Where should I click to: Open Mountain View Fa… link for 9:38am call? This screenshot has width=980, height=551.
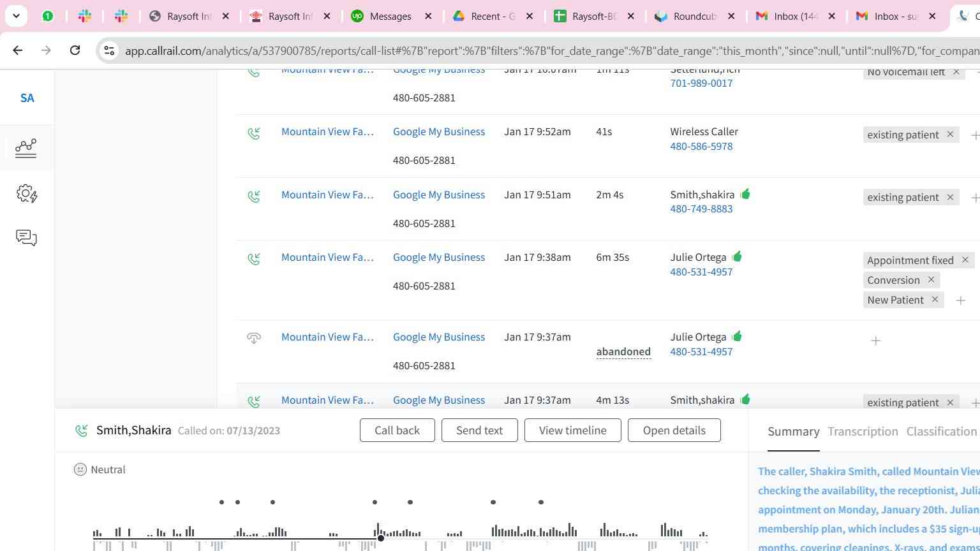tap(327, 257)
